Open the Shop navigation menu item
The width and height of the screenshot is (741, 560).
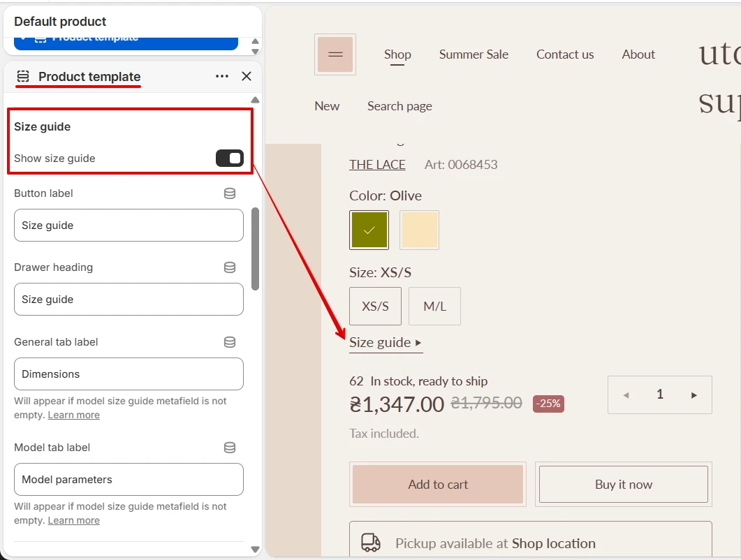point(397,54)
